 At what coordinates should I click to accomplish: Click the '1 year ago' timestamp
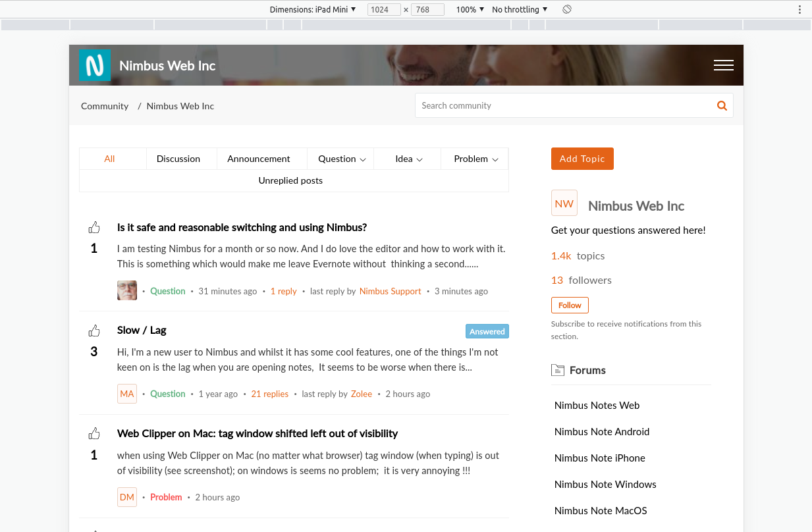click(218, 394)
